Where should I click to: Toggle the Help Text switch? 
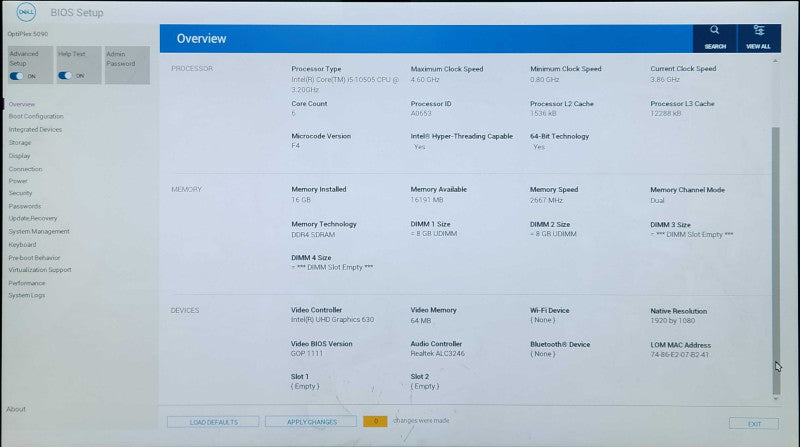65,76
